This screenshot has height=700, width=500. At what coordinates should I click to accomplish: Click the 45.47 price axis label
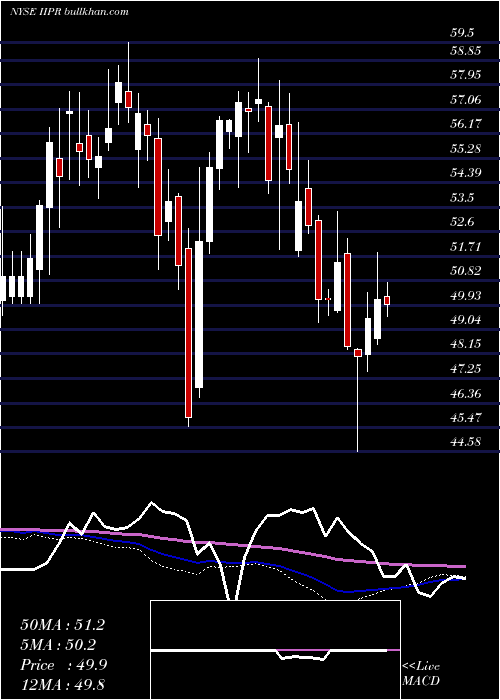466,418
